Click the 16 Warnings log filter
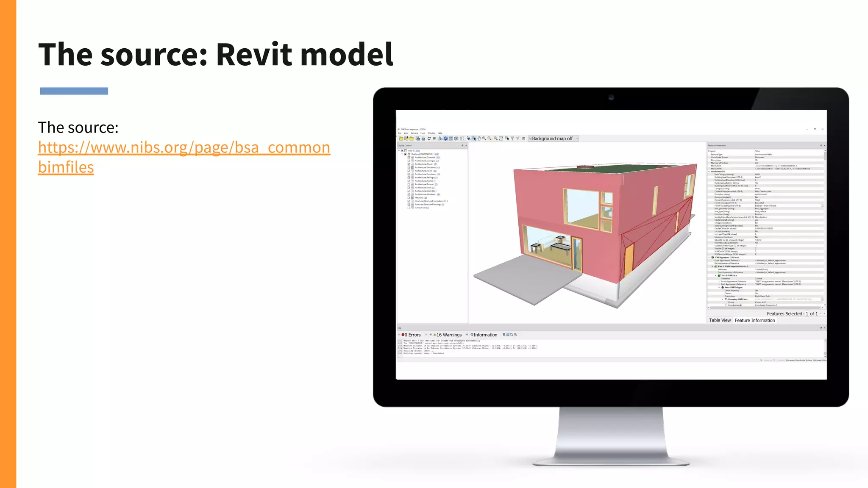868x488 pixels. point(448,335)
